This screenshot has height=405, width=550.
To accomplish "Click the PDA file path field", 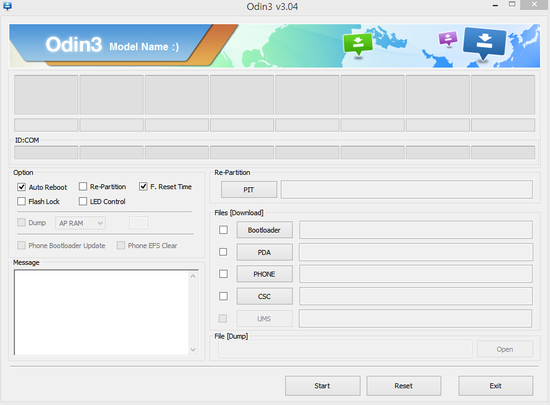I will 416,252.
